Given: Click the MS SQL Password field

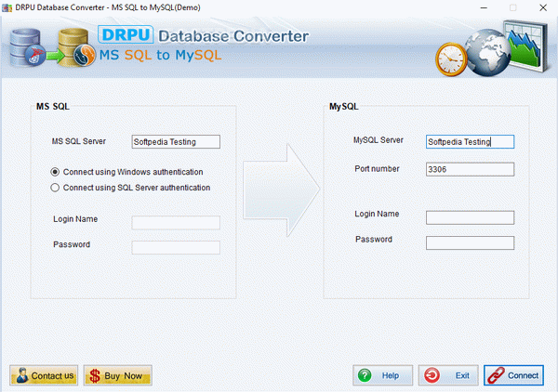Looking at the screenshot, I should (176, 248).
